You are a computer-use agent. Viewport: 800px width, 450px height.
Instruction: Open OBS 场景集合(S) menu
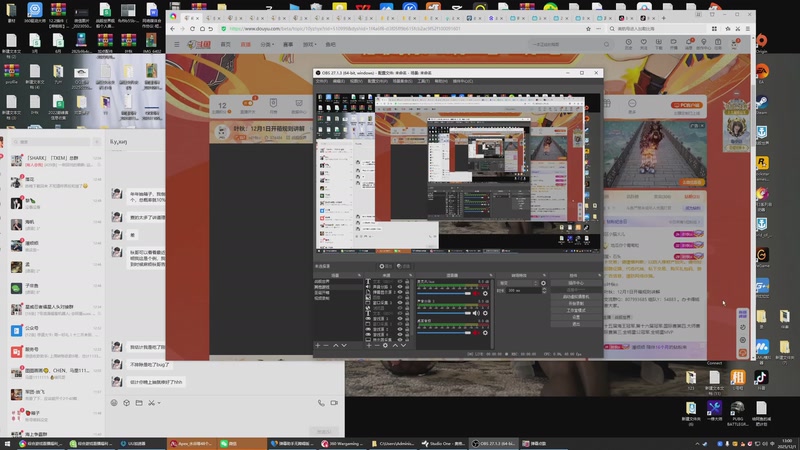[403, 81]
